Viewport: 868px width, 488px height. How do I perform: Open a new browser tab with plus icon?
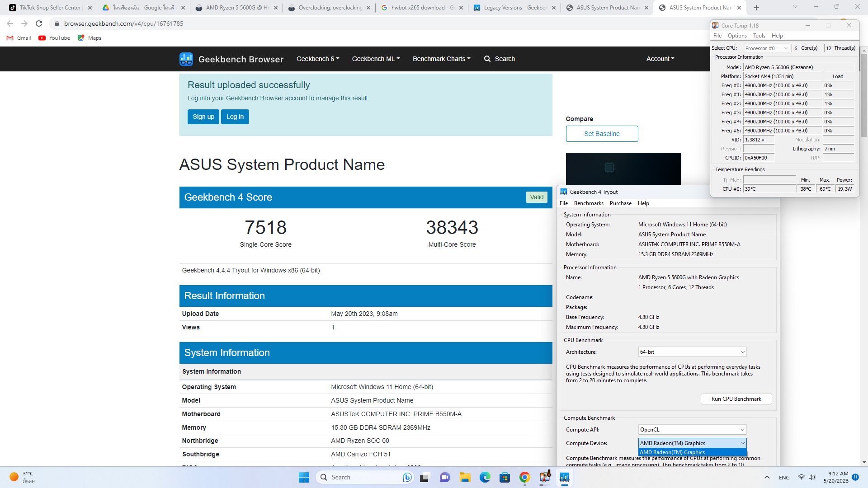(756, 8)
